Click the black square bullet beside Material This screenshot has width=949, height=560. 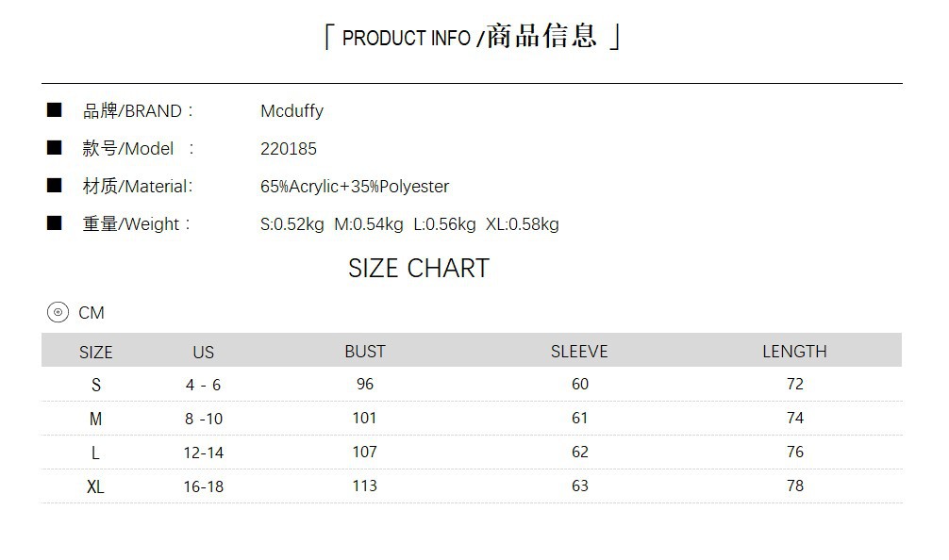pos(55,186)
